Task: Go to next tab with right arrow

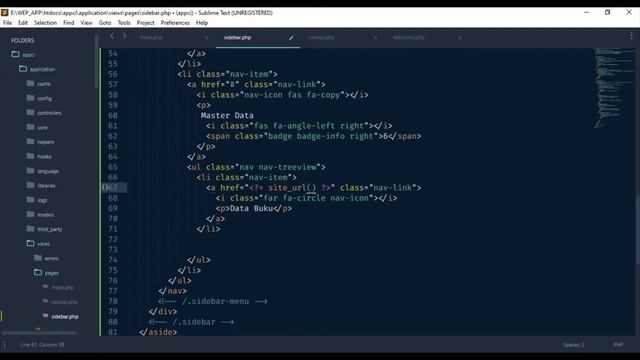Action: click(124, 36)
